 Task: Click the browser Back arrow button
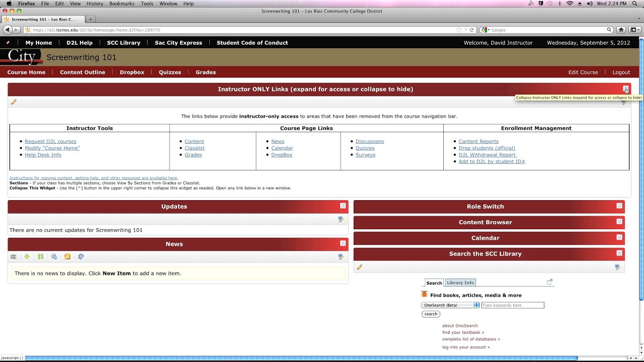point(7,30)
